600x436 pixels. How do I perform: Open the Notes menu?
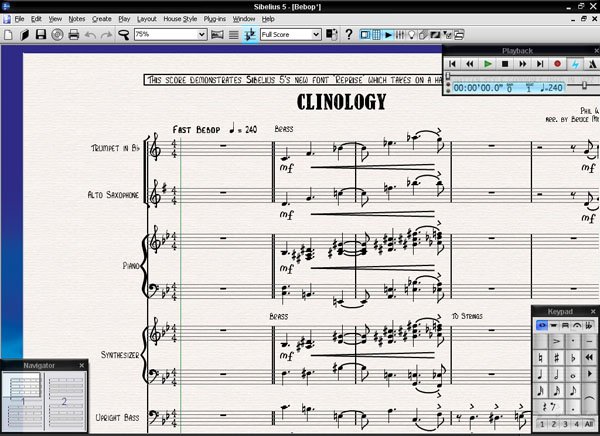pos(77,19)
